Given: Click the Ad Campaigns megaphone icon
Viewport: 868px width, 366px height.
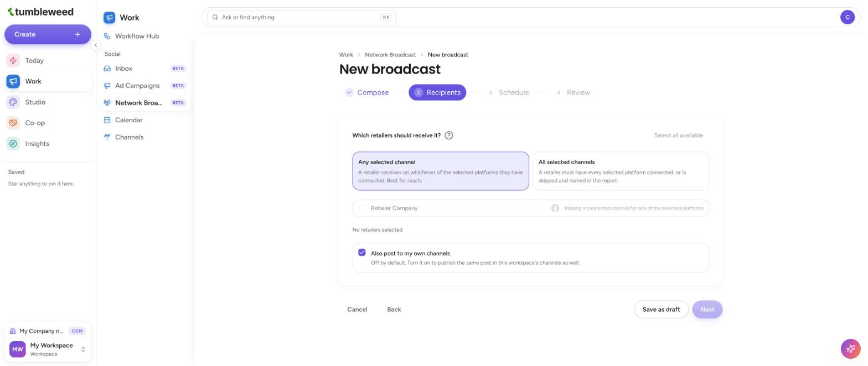Looking at the screenshot, I should [x=107, y=86].
